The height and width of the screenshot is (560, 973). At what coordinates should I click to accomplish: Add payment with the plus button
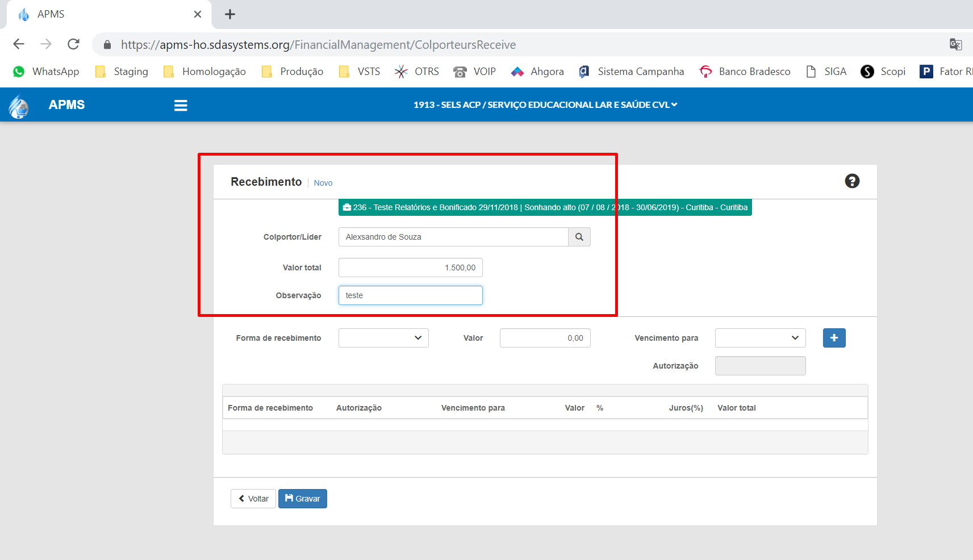[x=834, y=338]
